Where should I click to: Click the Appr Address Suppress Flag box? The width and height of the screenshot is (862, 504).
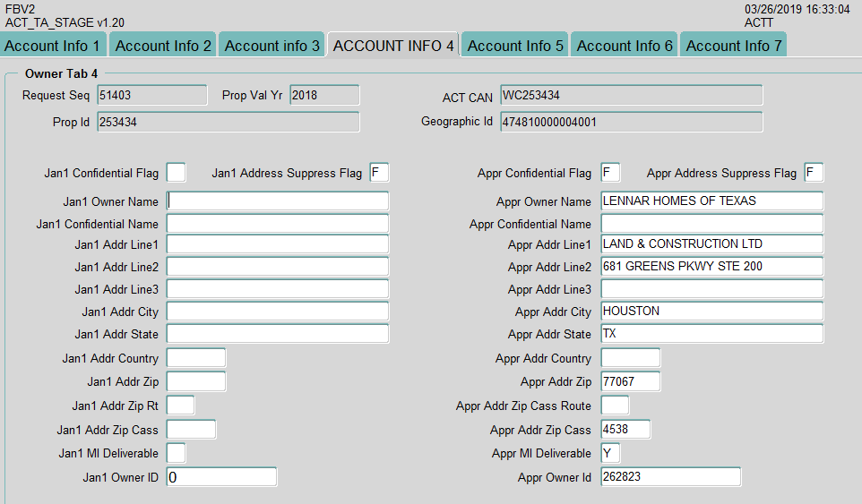pyautogui.click(x=814, y=173)
